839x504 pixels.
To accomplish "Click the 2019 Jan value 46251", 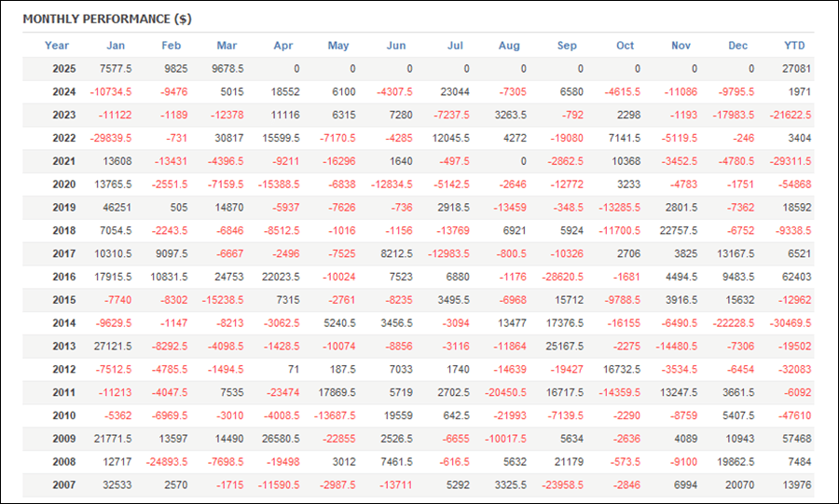I will pyautogui.click(x=117, y=208).
